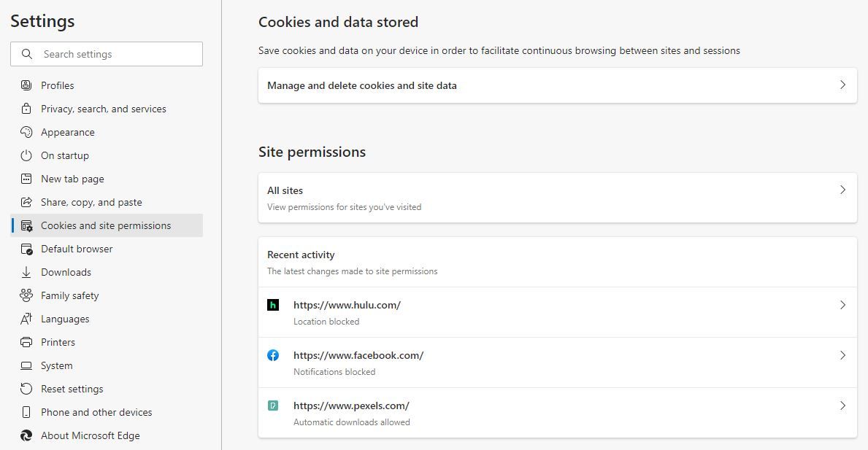Go to Phone and other devices
868x450 pixels.
pyautogui.click(x=96, y=411)
